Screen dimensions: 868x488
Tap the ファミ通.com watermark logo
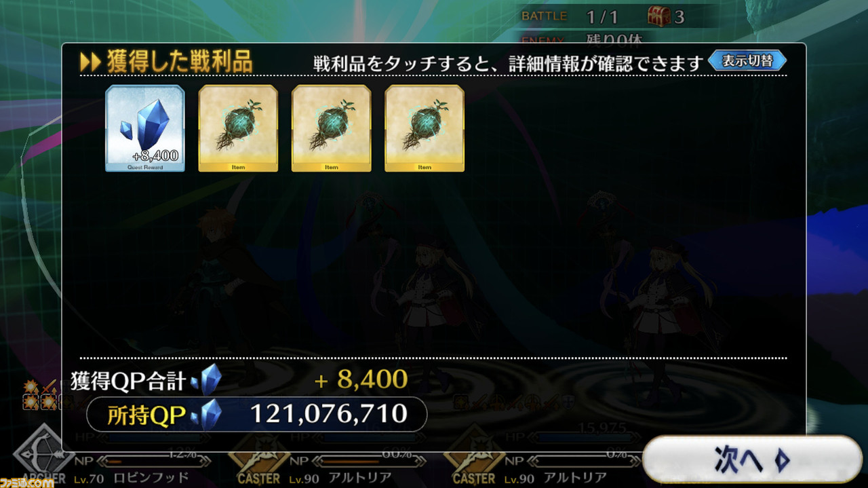tap(27, 483)
